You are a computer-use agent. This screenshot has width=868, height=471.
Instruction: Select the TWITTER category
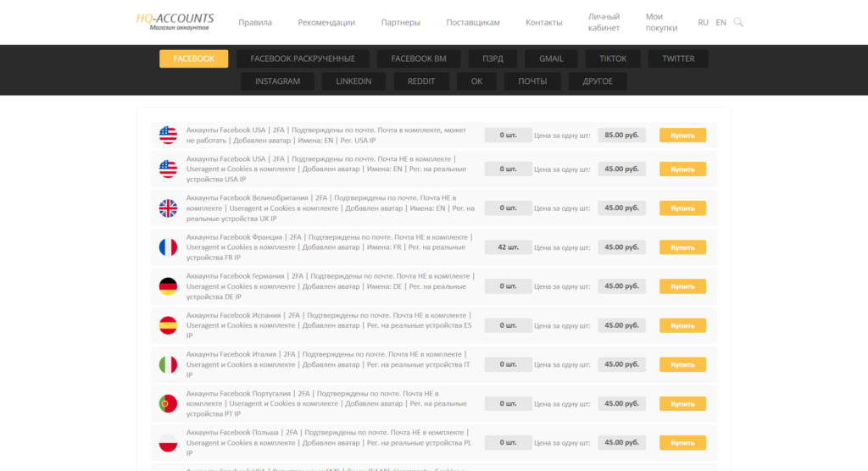678,58
